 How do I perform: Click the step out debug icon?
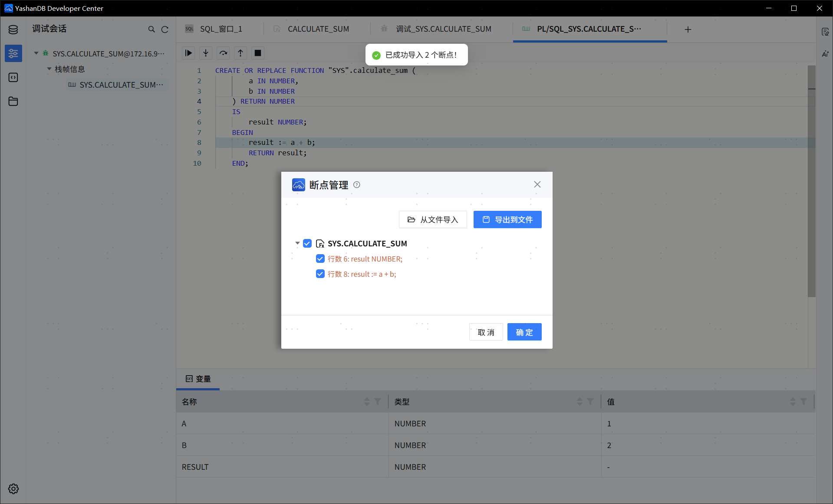(240, 53)
